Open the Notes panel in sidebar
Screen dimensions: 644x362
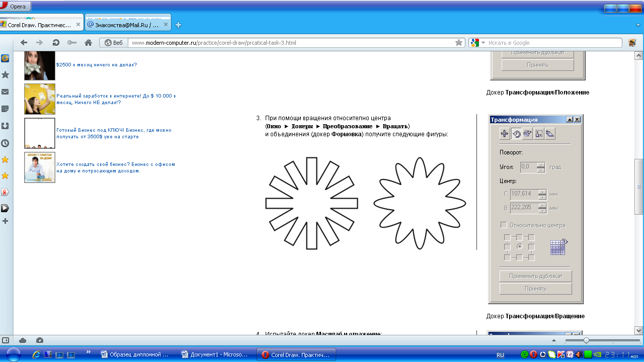[6, 109]
